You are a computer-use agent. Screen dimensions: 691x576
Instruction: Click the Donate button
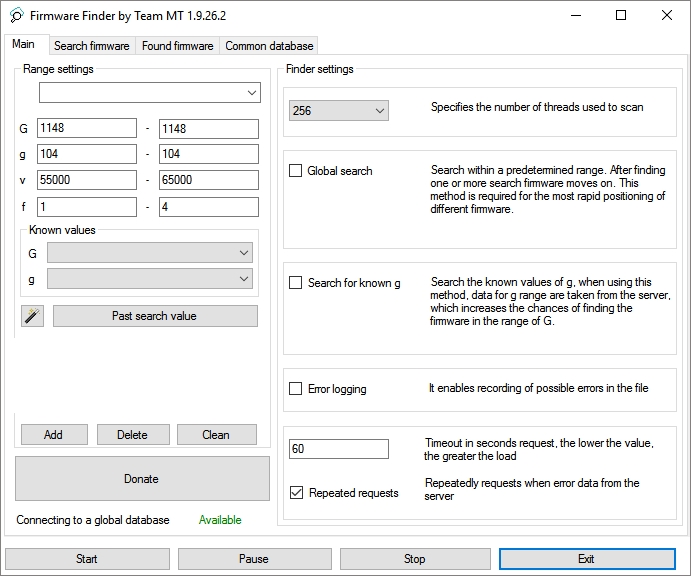click(142, 479)
